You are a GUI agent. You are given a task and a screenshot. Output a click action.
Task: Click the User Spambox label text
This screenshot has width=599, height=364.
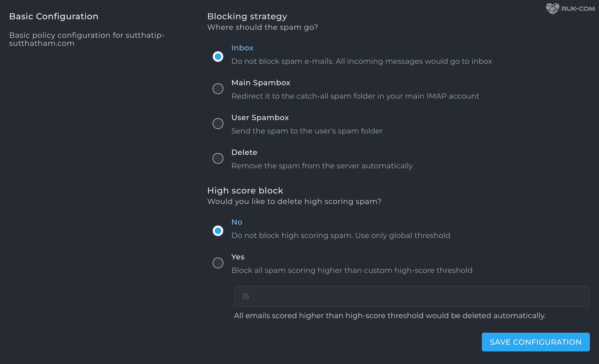[x=260, y=118]
